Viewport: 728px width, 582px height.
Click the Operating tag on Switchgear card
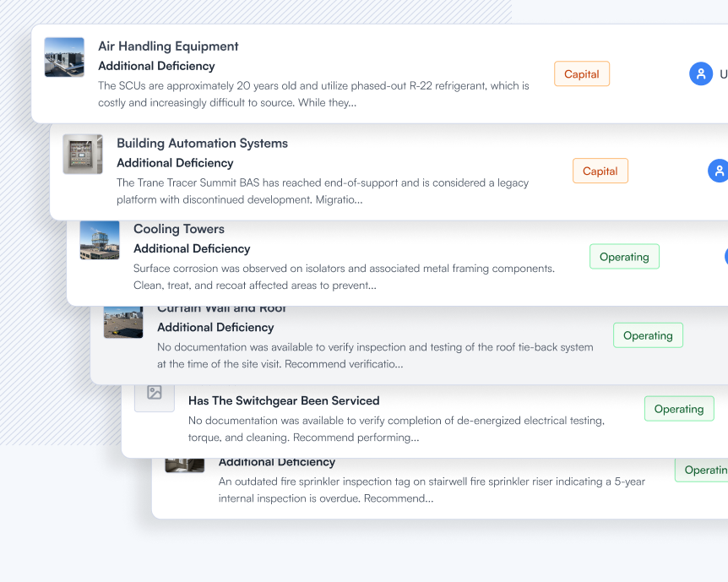(x=679, y=409)
